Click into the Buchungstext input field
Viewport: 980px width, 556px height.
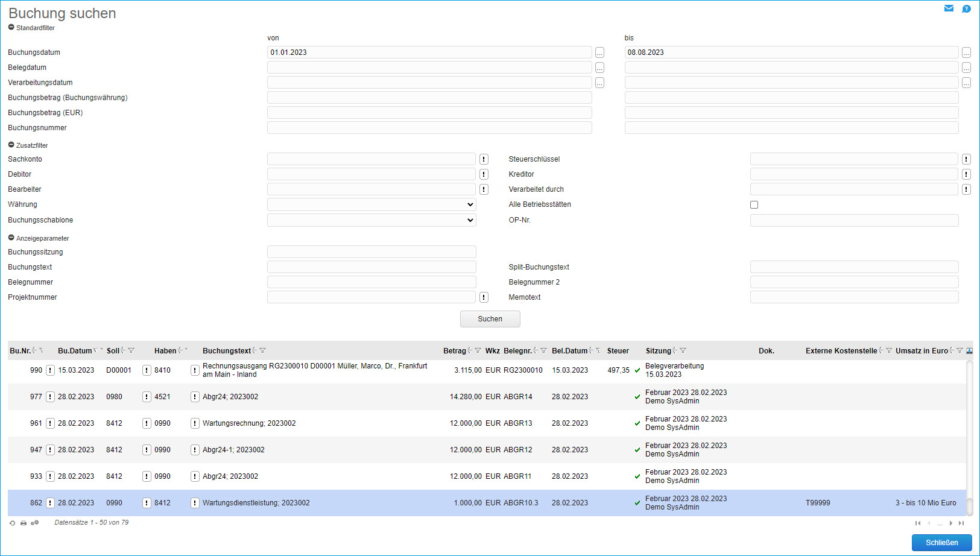click(371, 267)
